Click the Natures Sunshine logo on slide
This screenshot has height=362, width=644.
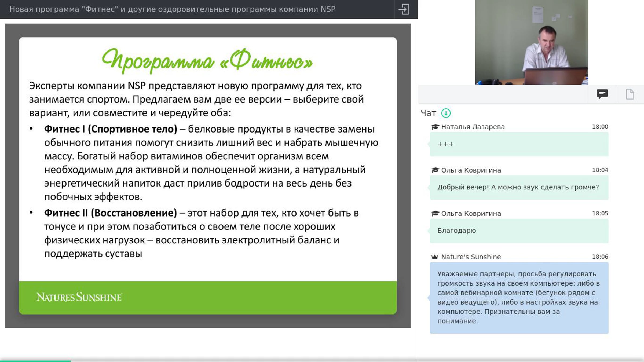tap(79, 297)
